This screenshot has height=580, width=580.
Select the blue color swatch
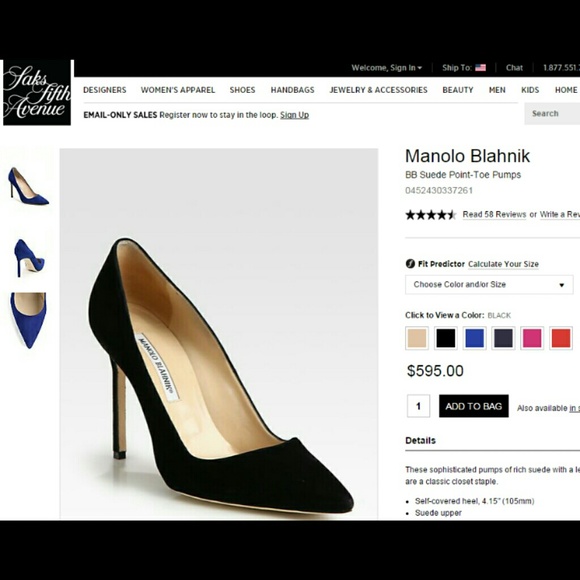(475, 338)
